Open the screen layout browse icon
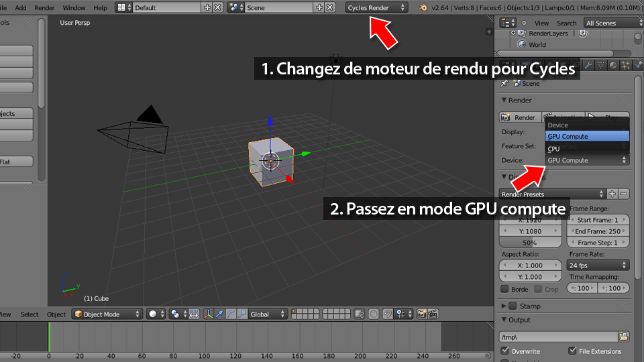The width and height of the screenshot is (644, 362). pyautogui.click(x=123, y=7)
